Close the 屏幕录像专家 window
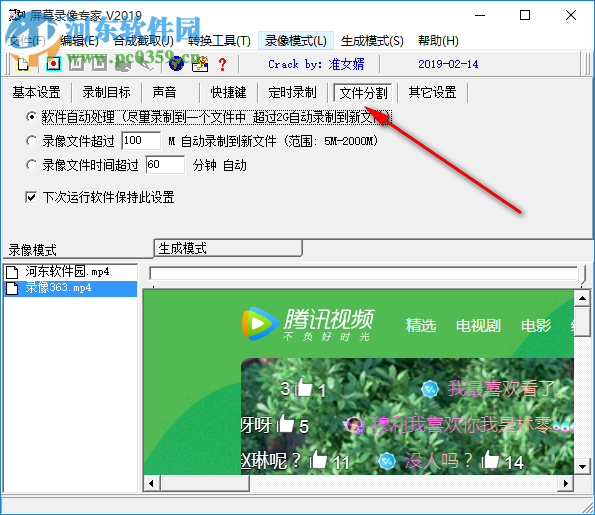This screenshot has height=515, width=595. point(571,15)
